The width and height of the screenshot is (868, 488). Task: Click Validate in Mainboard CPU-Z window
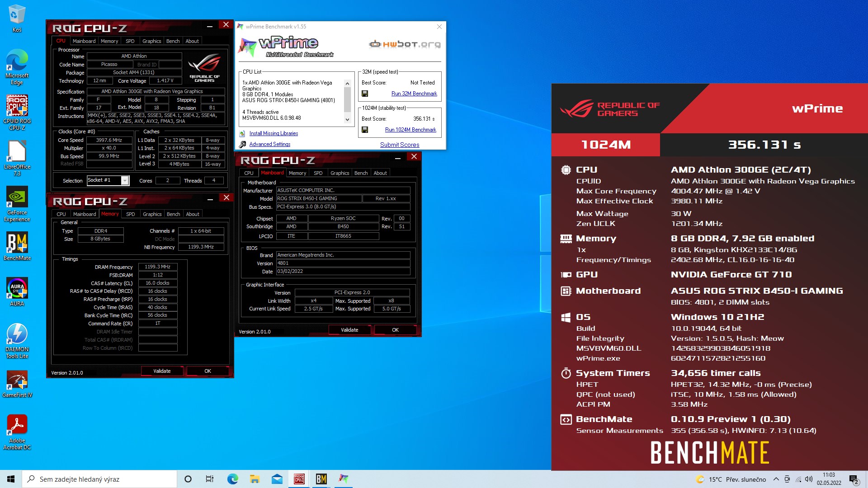tap(349, 330)
